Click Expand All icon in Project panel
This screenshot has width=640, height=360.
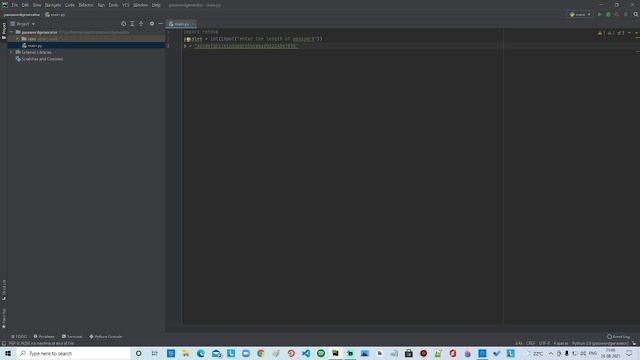click(x=132, y=24)
